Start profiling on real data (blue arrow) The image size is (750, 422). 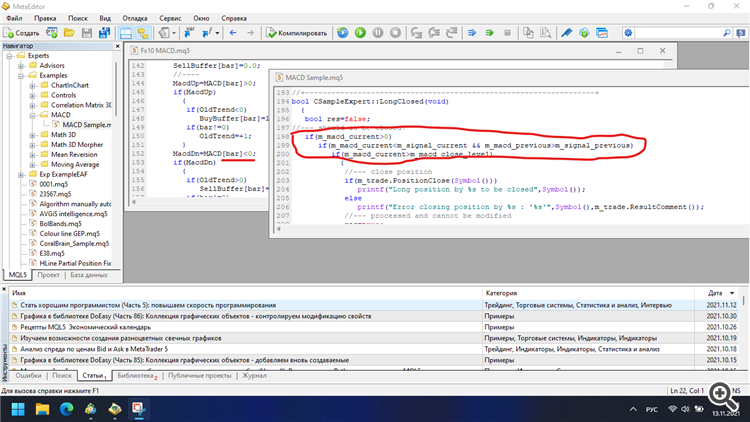pyautogui.click(x=472, y=33)
